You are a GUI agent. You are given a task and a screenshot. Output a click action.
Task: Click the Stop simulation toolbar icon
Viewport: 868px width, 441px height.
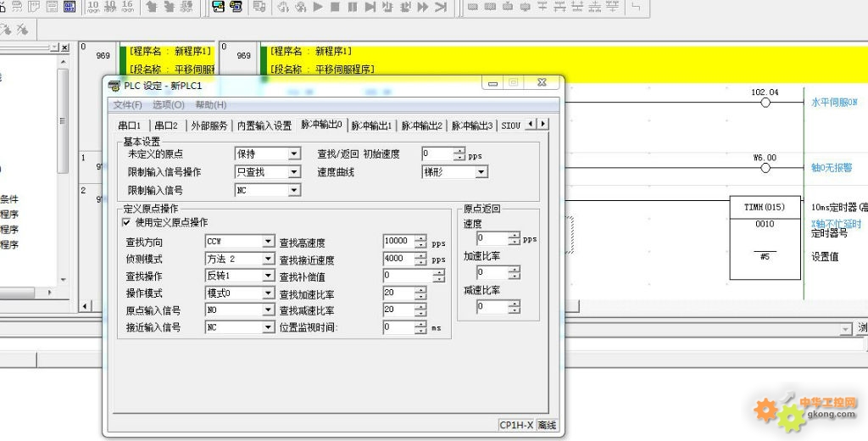[x=335, y=7]
